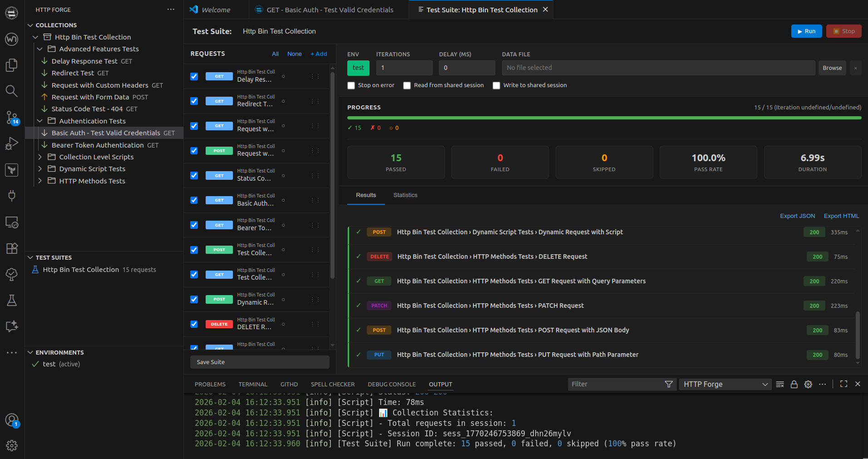Export results as HTML
868x459 pixels.
click(x=841, y=216)
